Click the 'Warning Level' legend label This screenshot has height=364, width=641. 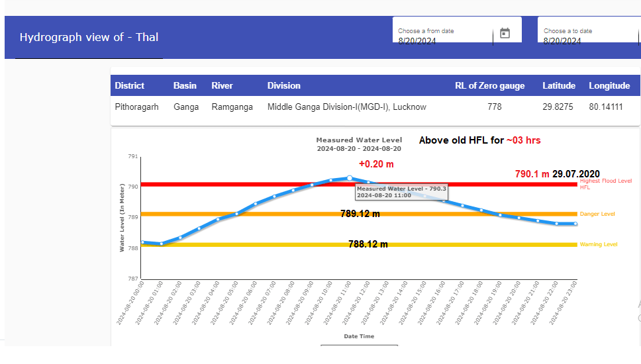point(598,244)
